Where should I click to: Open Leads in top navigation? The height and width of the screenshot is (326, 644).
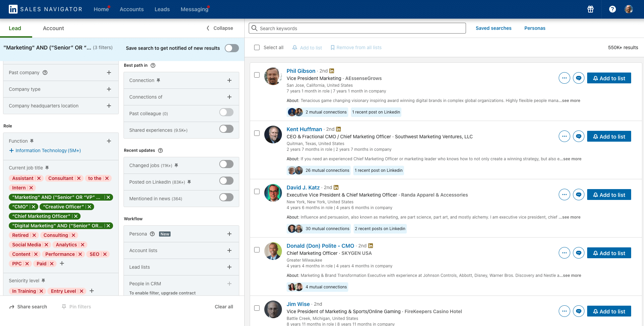162,9
